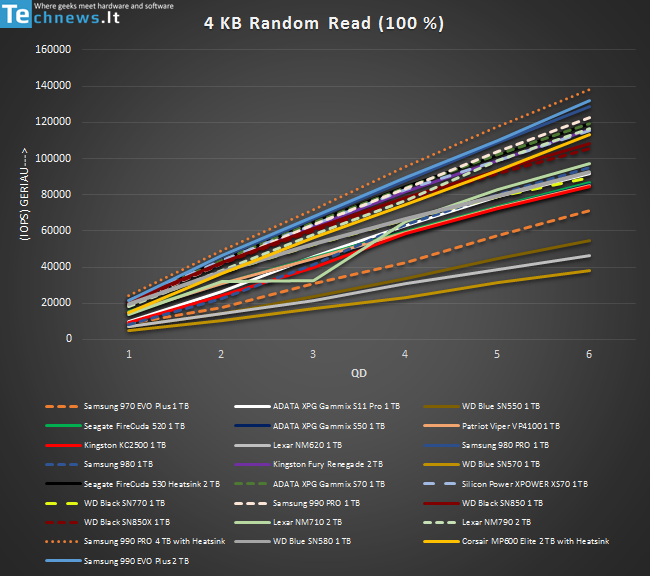650x576 pixels.
Task: Select legend entry Seagate FireCuda 520 1 TB
Action: (115, 426)
